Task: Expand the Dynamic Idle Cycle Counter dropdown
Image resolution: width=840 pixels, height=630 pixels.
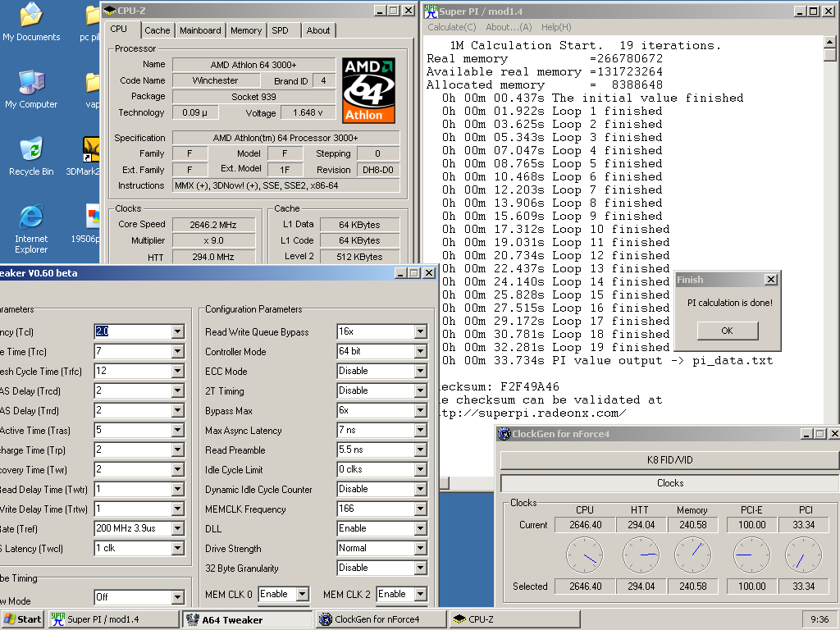Action: click(421, 489)
